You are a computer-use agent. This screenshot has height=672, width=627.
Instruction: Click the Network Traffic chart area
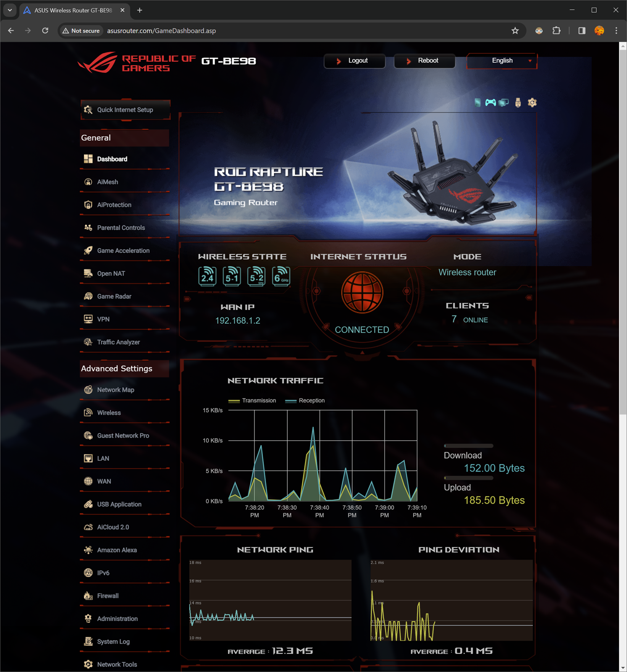point(323,456)
